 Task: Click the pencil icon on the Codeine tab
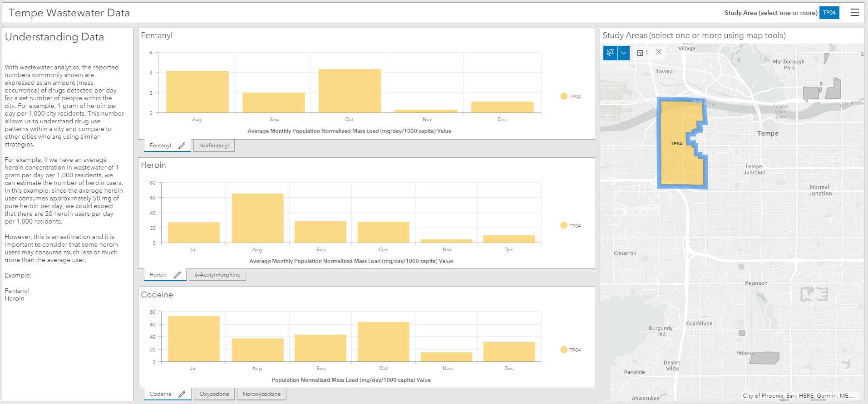(182, 394)
